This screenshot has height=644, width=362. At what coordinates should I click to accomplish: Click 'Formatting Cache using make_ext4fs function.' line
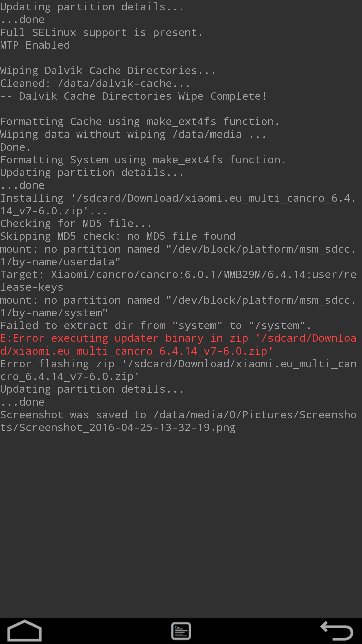(139, 122)
